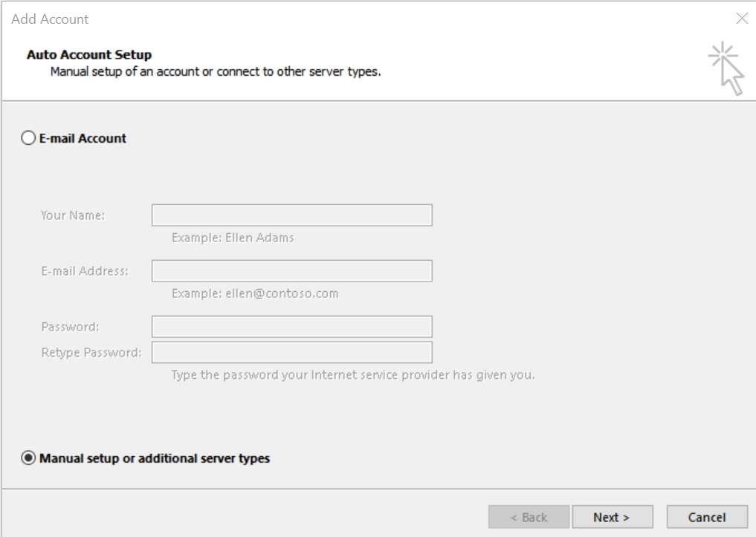This screenshot has width=756, height=537.
Task: Click the 'Example: ellen@contoso.com' hint text
Action: tap(255, 294)
